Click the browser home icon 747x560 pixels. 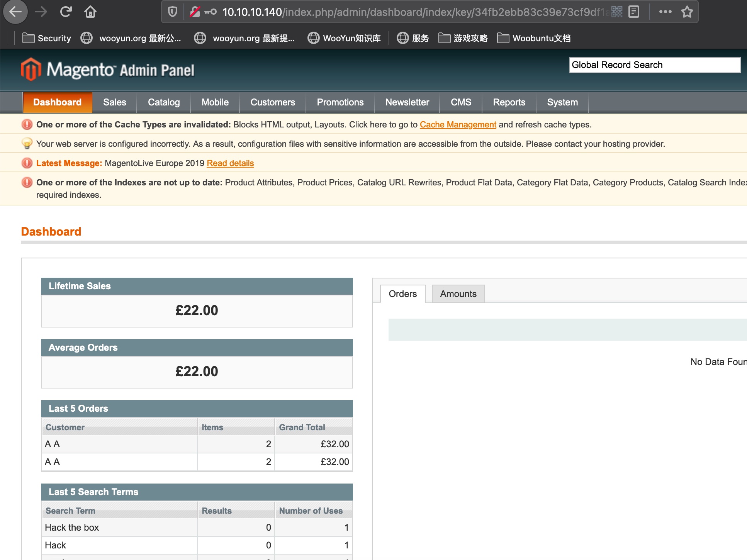[90, 12]
